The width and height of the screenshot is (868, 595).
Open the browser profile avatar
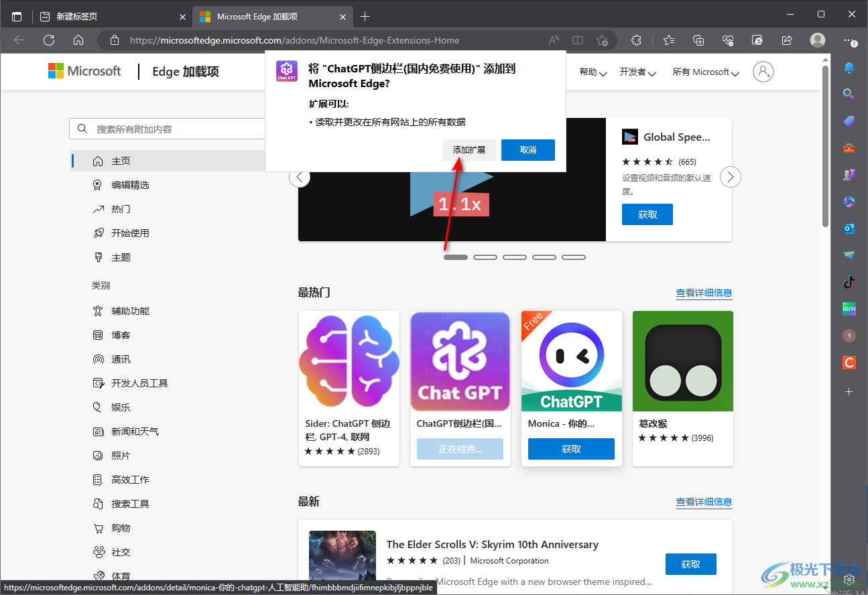point(818,40)
